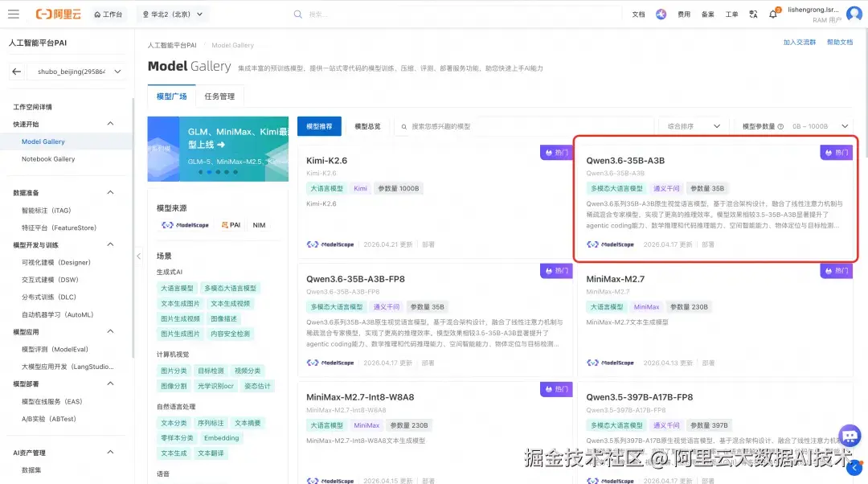This screenshot has width=868, height=484.
Task: Toggle the Embedding scene filter
Action: (222, 438)
